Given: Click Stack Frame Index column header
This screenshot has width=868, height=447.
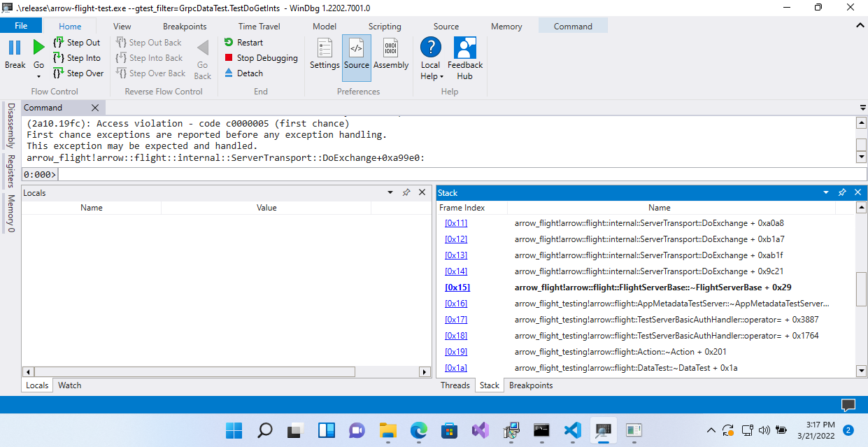Looking at the screenshot, I should click(x=462, y=208).
